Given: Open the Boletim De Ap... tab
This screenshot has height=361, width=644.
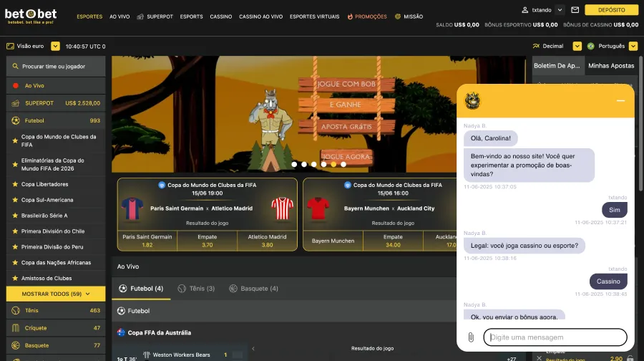Looking at the screenshot, I should 557,66.
